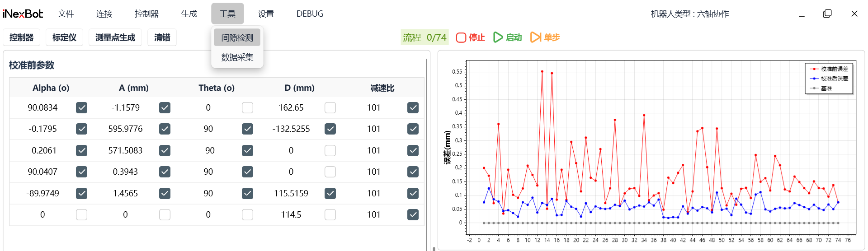Check Theta checkbox in the 162.65 row

[x=247, y=107]
